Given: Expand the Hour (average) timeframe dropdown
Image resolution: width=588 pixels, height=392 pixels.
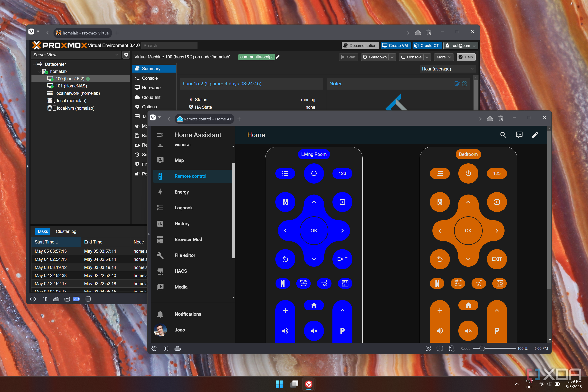Looking at the screenshot, I should coord(447,69).
